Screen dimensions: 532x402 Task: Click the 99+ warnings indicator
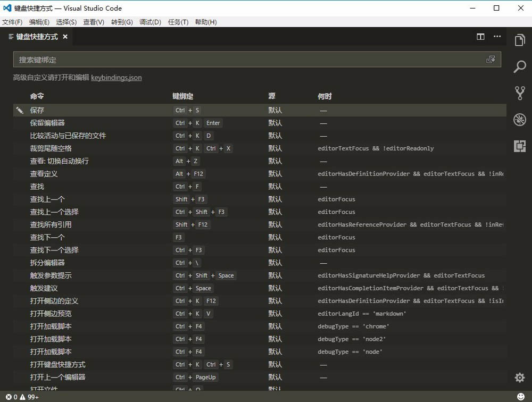coord(28,397)
